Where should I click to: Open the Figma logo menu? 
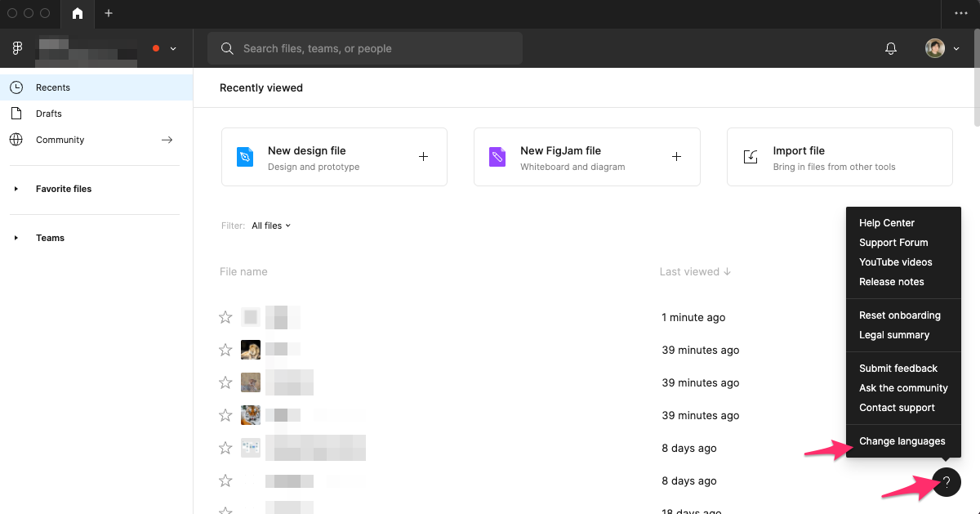click(16, 47)
